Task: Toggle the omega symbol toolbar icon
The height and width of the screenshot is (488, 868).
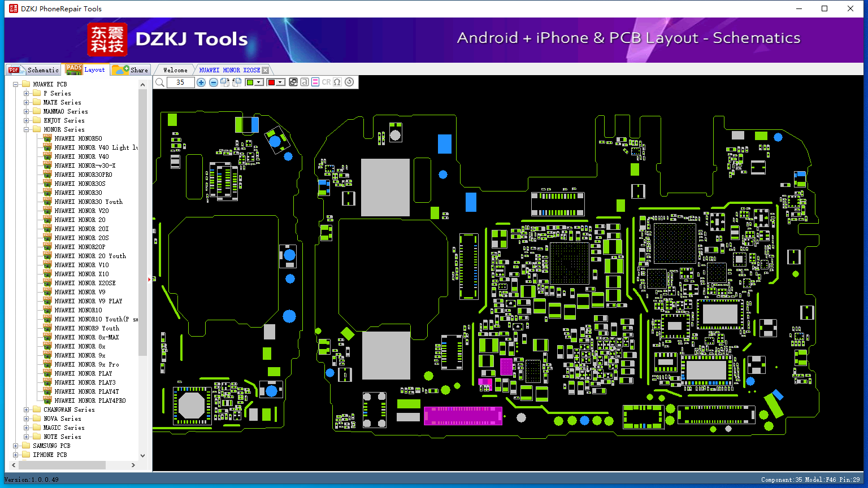Action: pyautogui.click(x=337, y=82)
